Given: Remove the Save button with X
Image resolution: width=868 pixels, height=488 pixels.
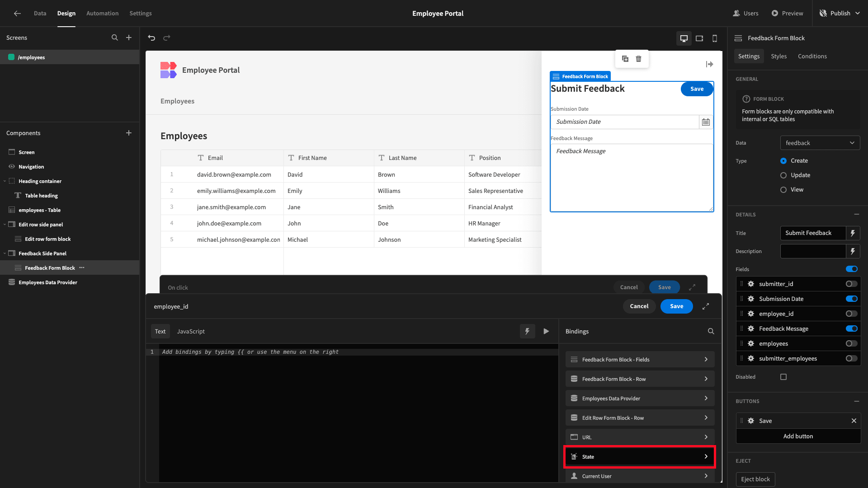Looking at the screenshot, I should pyautogui.click(x=854, y=421).
